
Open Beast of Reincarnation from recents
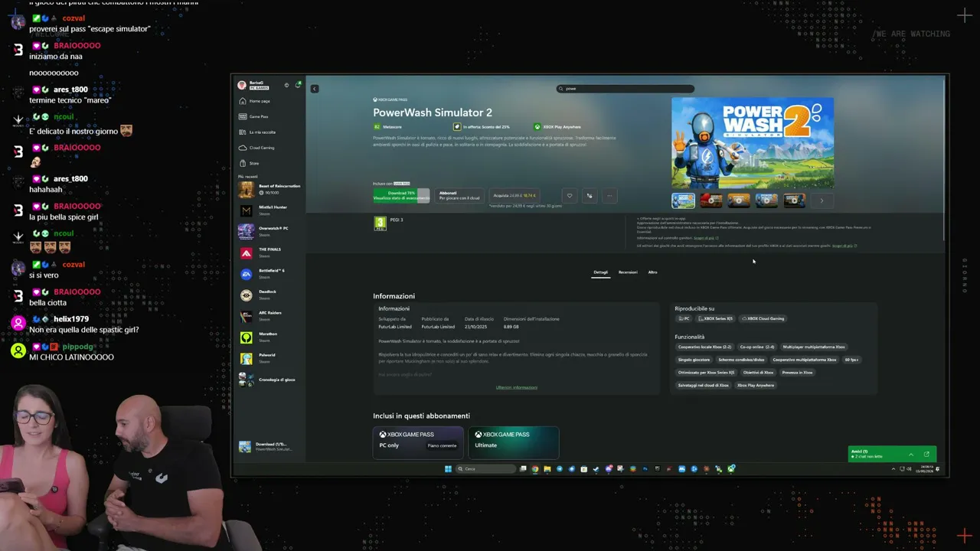pos(269,189)
